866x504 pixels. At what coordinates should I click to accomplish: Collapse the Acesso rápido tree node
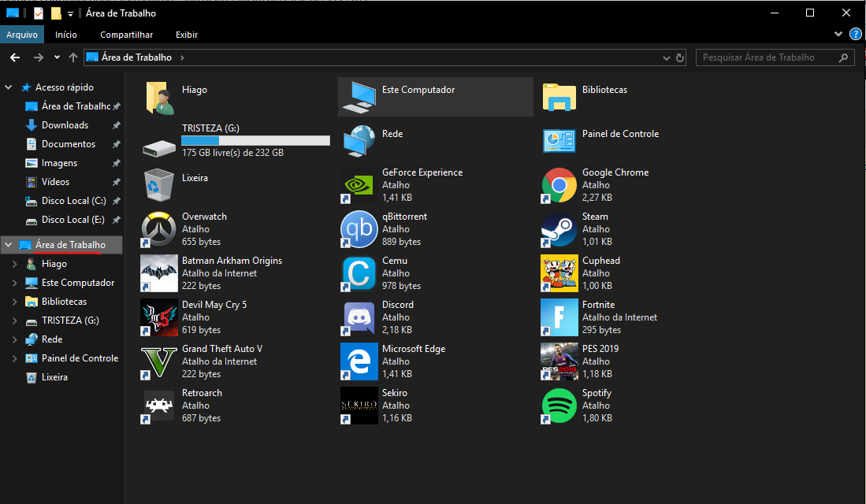click(9, 87)
